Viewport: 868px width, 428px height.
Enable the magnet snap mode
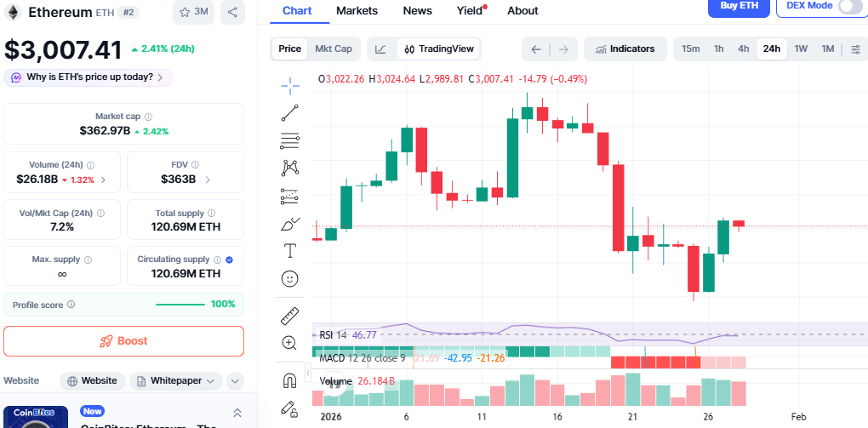point(290,379)
